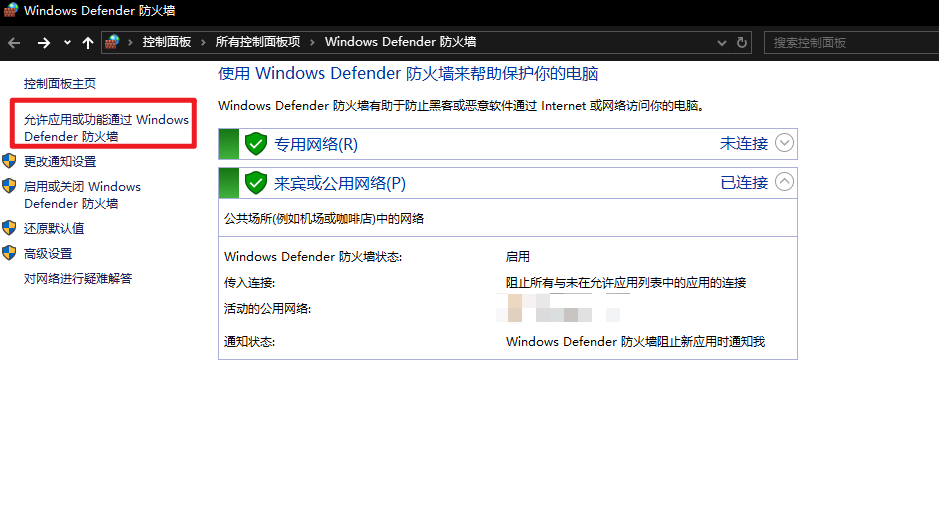Screen dimensions: 939x521
Task: Click Windows Defender 防火墙阻止新应用时通知我 text
Action: [x=635, y=342]
